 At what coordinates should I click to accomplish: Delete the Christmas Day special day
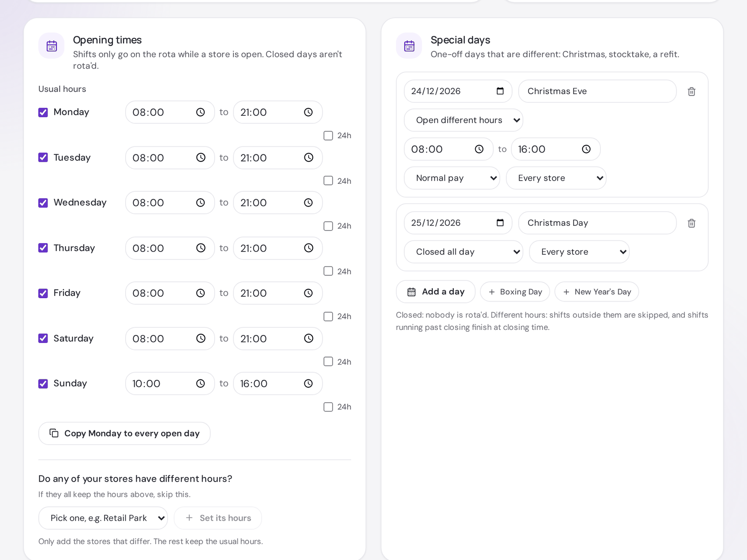click(x=691, y=223)
